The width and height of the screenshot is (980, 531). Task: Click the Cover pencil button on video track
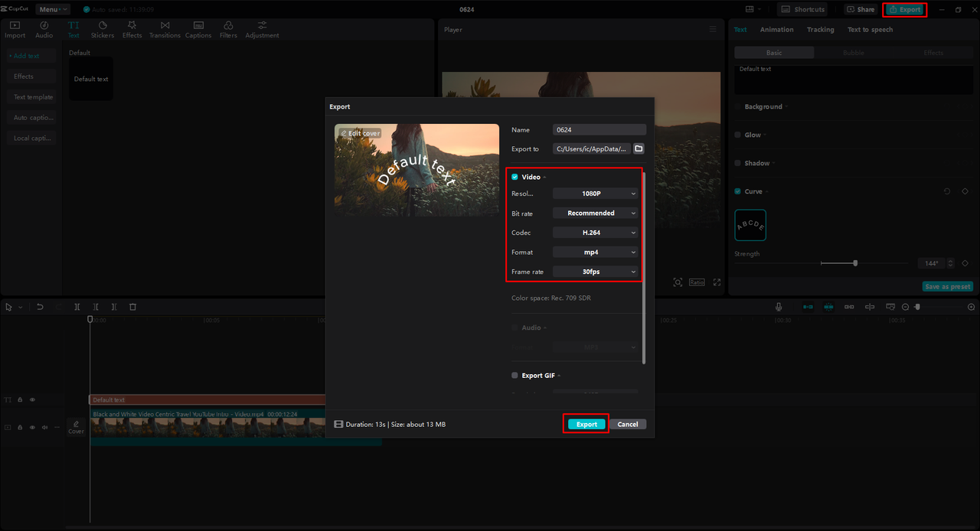click(x=76, y=427)
